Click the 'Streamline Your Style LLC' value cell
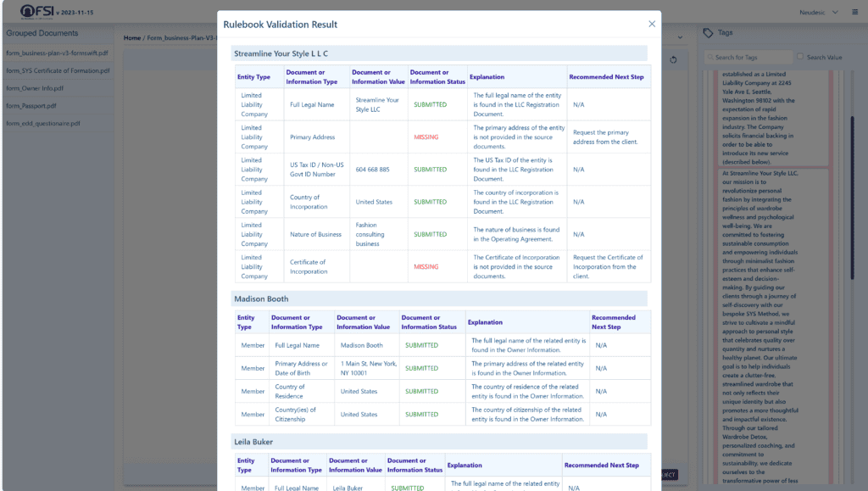868x491 pixels. (379, 104)
